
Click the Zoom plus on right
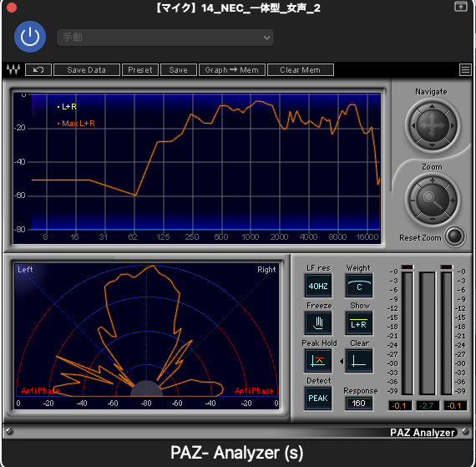pos(453,201)
